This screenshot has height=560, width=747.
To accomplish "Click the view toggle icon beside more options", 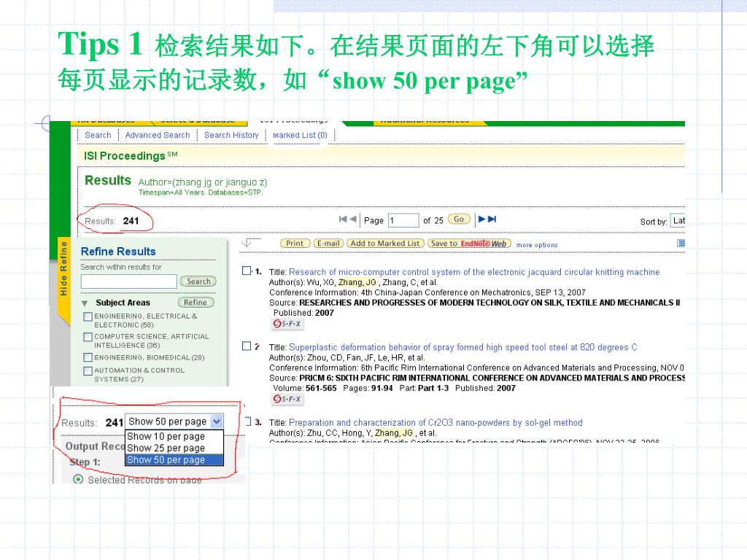I will tap(681, 244).
